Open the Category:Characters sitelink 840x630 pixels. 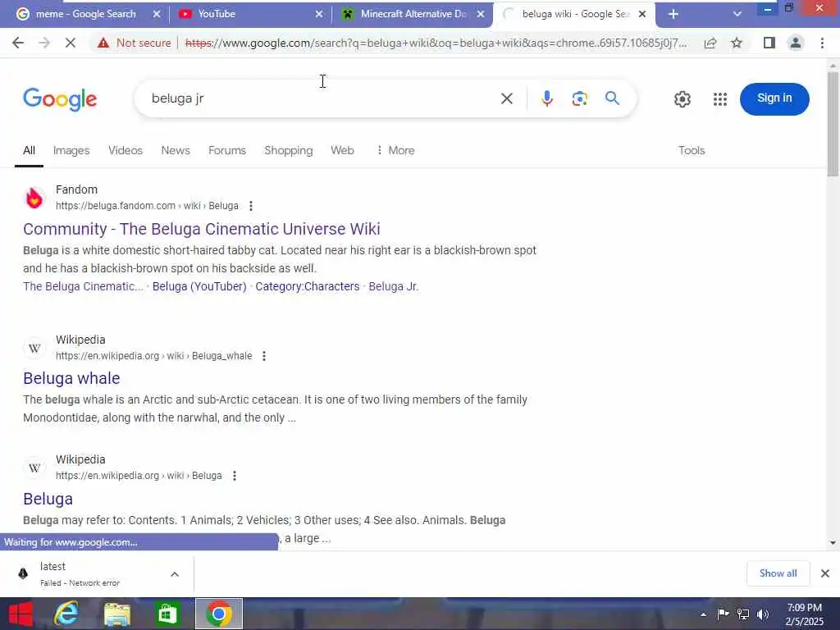[307, 286]
